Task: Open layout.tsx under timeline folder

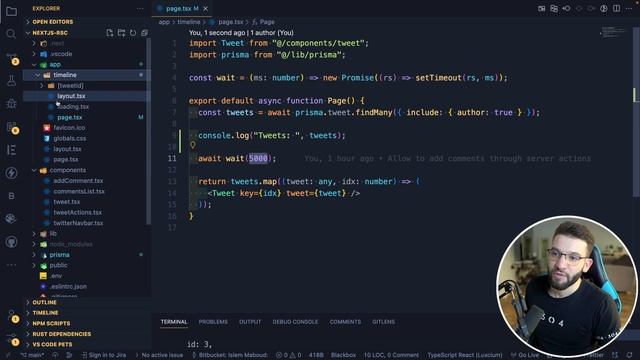Action: [x=71, y=96]
